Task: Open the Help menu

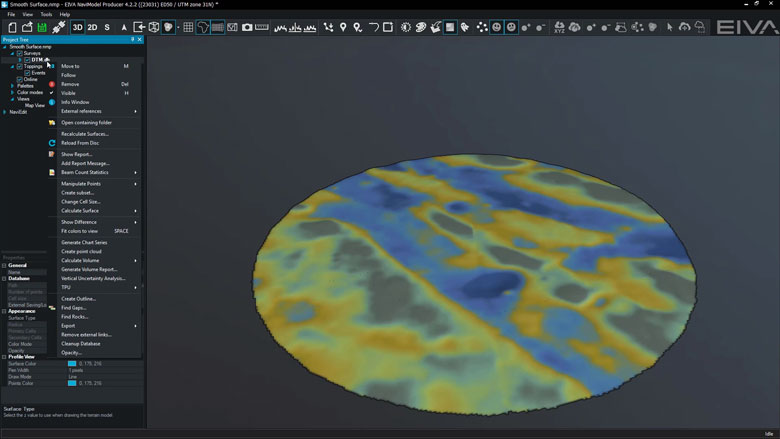Action: pyautogui.click(x=65, y=15)
